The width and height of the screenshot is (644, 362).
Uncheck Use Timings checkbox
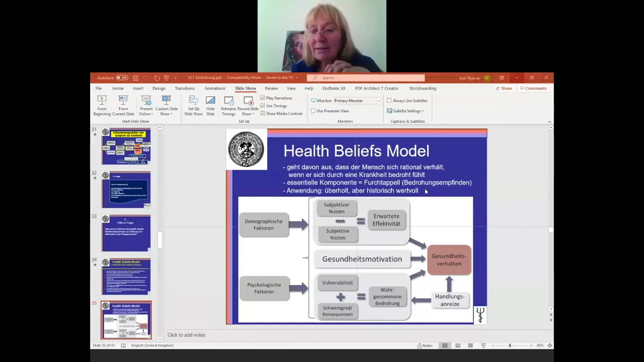pos(263,106)
